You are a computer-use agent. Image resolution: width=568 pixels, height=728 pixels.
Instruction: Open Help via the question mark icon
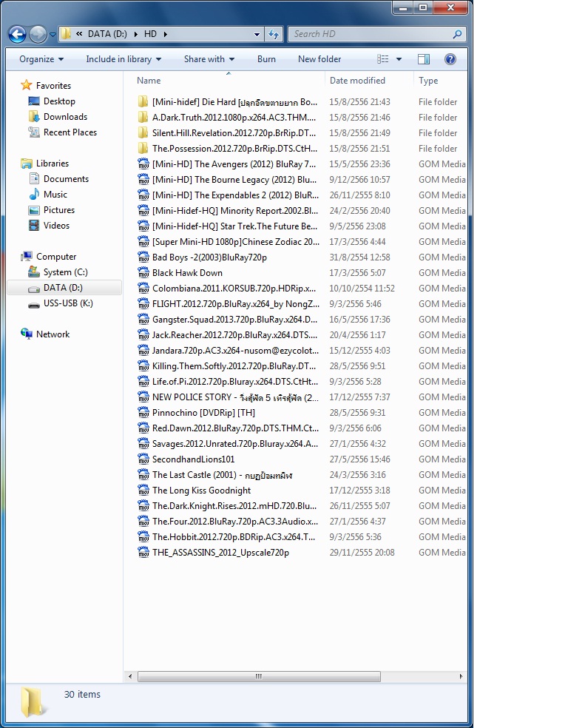point(450,59)
